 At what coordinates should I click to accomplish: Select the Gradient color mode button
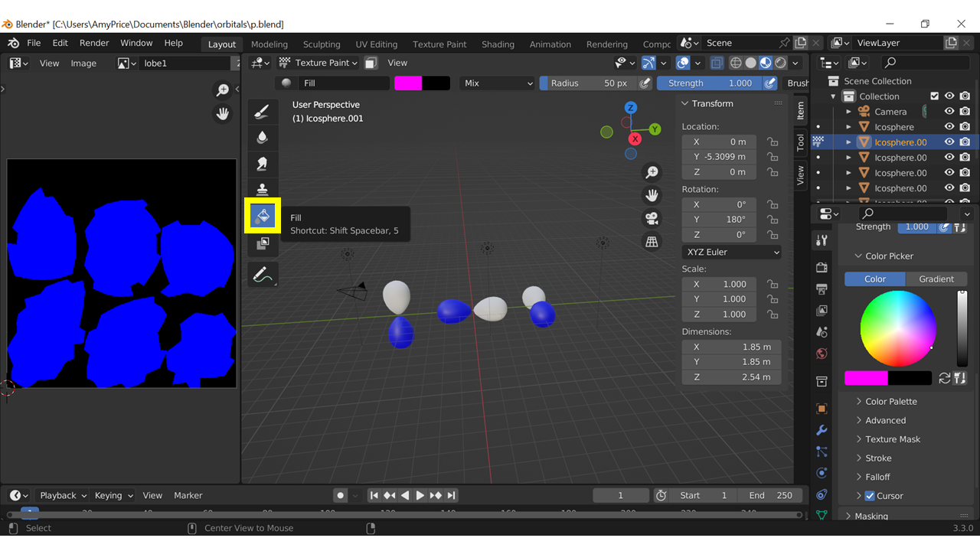tap(936, 279)
